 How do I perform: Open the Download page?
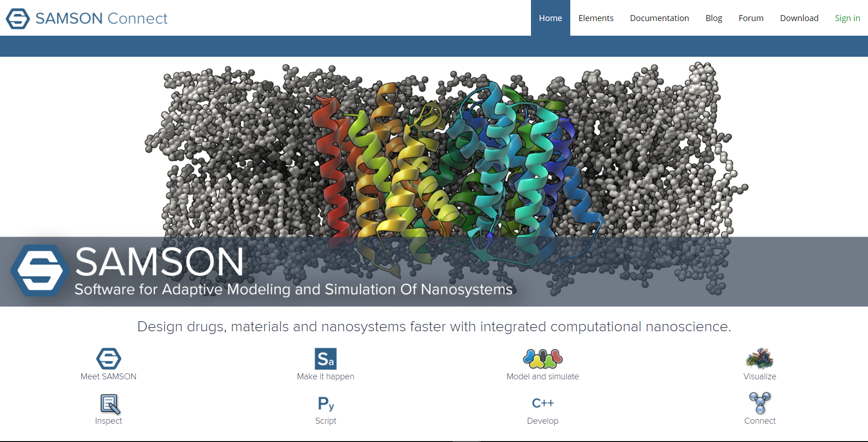click(x=799, y=18)
